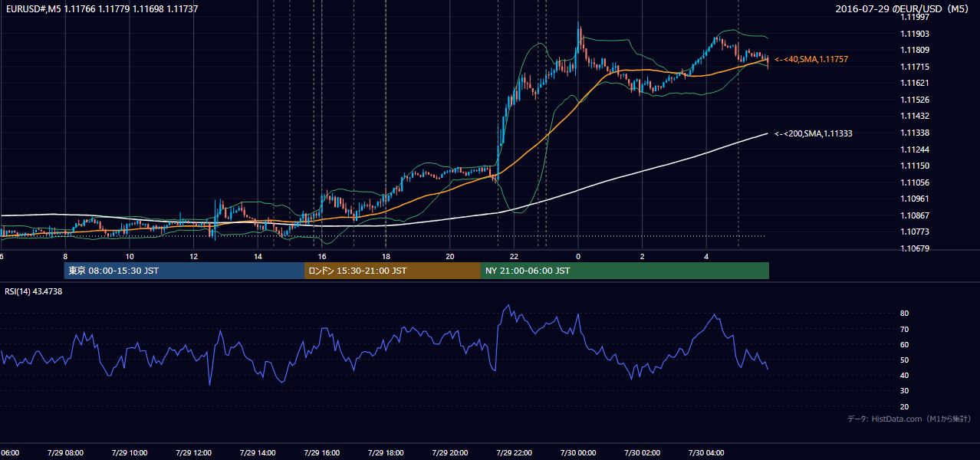Viewport: 980px width, 460px height.
Task: Select the 40 SMA label 1.11757
Action: click(x=811, y=59)
